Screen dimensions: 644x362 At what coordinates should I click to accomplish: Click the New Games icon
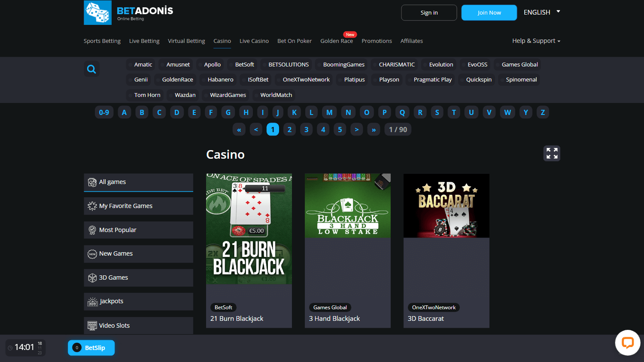pyautogui.click(x=92, y=254)
